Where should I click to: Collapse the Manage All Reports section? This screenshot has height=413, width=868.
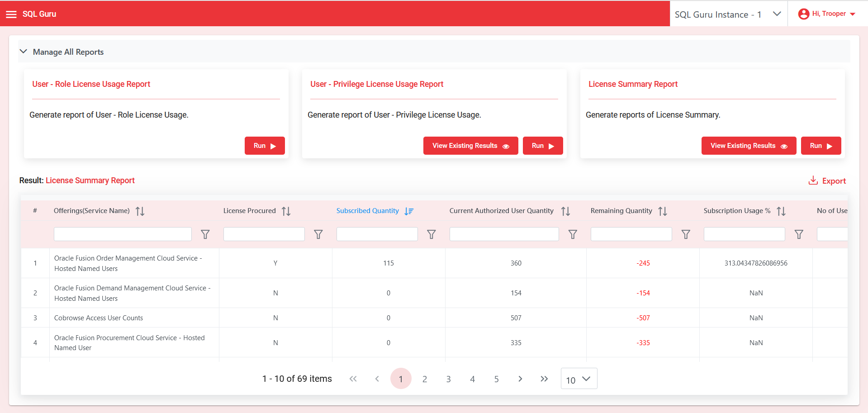24,52
